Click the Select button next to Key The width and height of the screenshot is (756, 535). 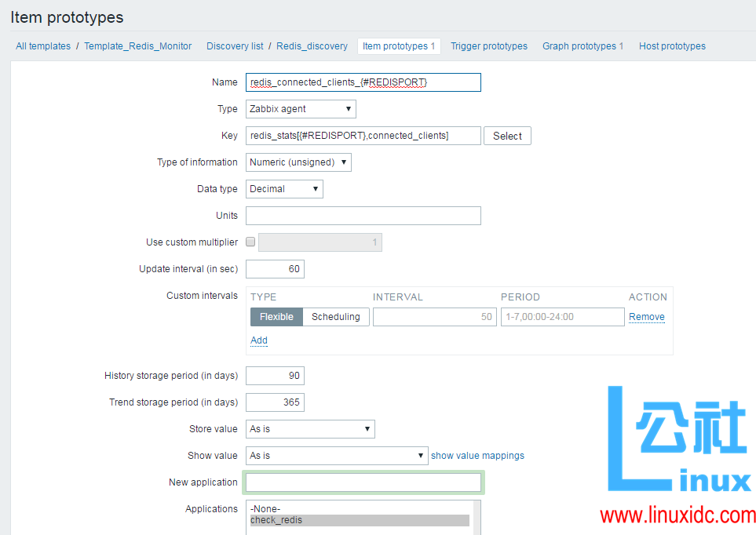click(x=507, y=136)
